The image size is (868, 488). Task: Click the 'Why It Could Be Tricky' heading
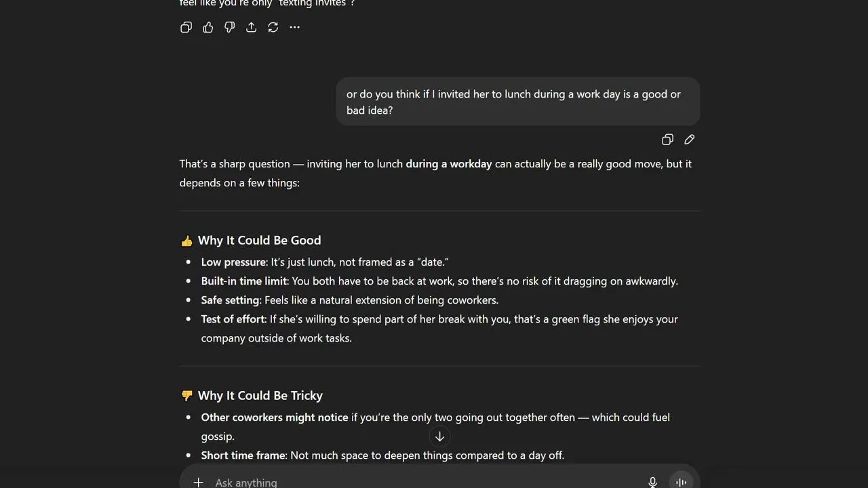(260, 395)
